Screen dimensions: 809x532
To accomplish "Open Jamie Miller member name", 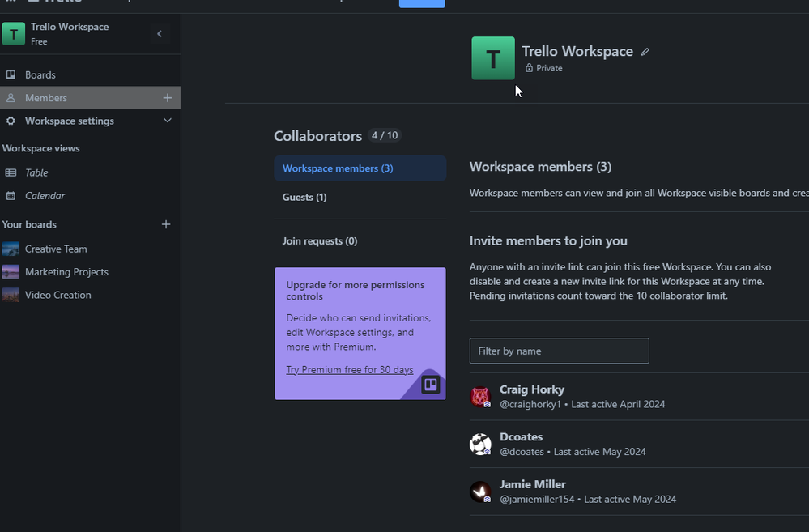I will pos(533,484).
